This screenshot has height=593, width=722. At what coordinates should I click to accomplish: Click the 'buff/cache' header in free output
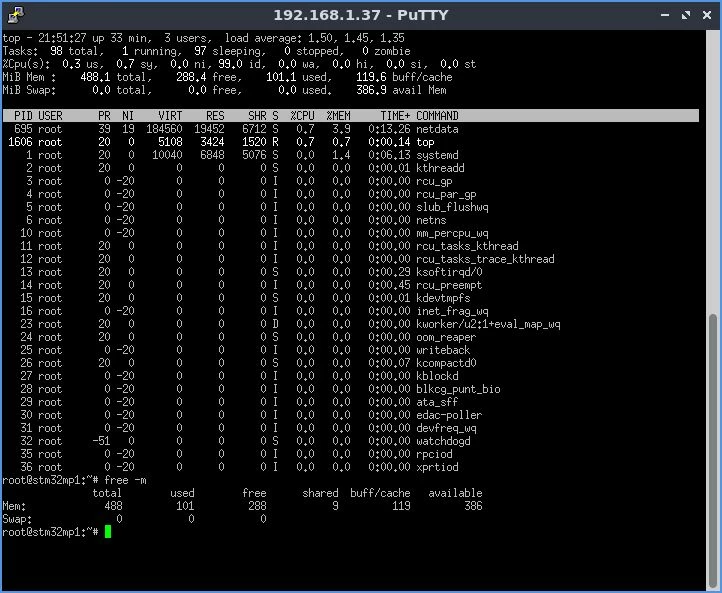point(380,493)
